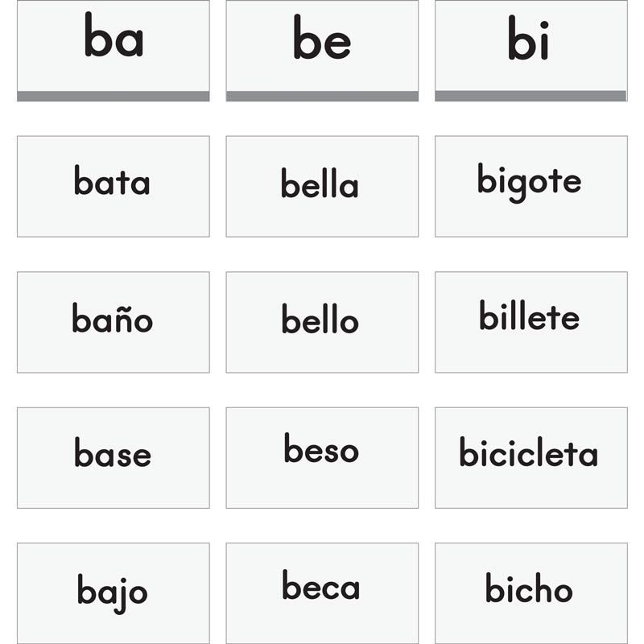
Task: Click the "ba" header card
Action: pyautogui.click(x=113, y=44)
